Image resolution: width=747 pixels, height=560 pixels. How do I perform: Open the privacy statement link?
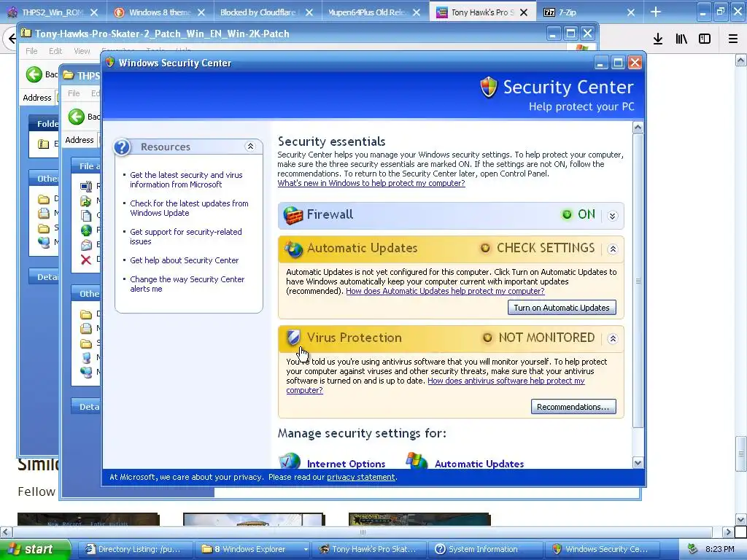[x=360, y=477]
